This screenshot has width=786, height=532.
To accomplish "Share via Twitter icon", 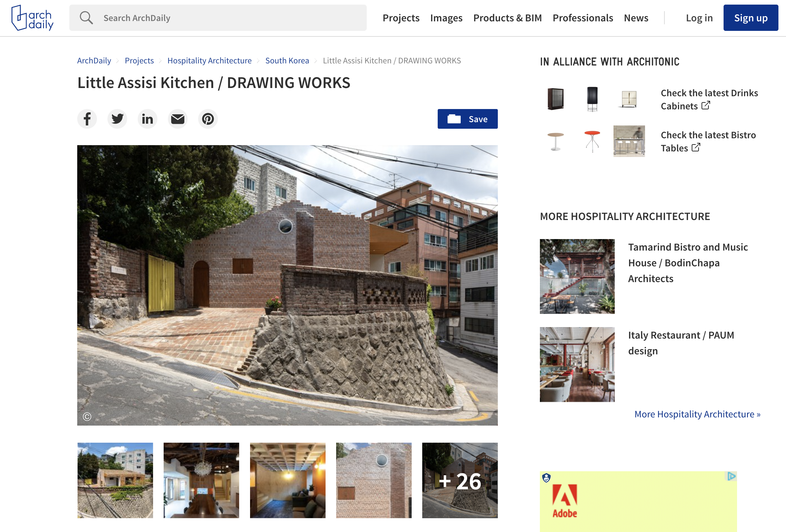I will [117, 119].
